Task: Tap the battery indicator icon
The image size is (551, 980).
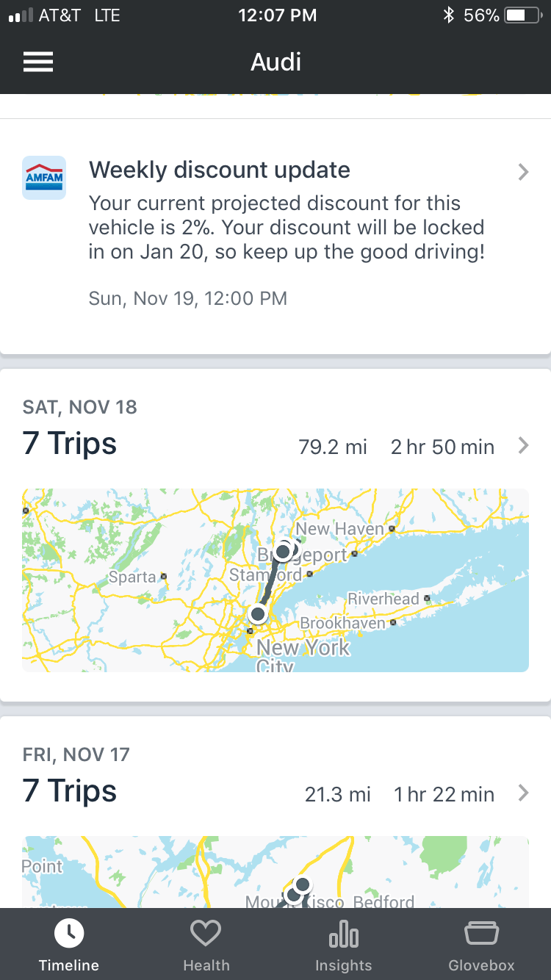Action: [x=522, y=15]
